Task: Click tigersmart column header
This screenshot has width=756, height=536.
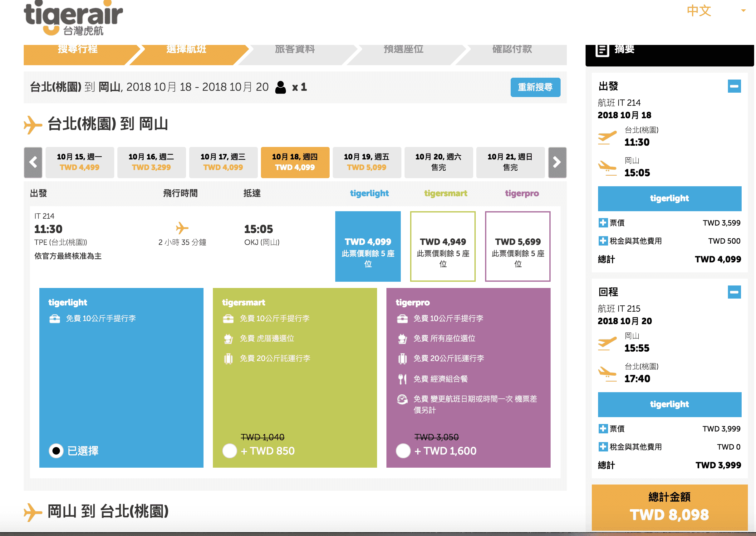Action: coord(446,193)
